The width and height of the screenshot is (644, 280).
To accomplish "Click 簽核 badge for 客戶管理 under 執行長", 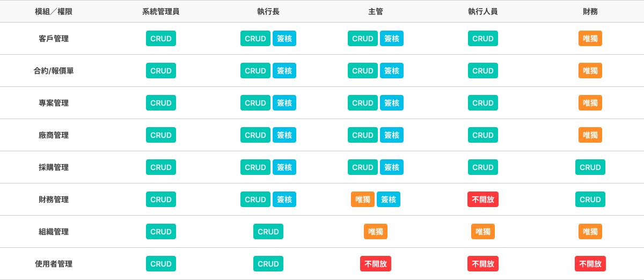I will click(284, 39).
